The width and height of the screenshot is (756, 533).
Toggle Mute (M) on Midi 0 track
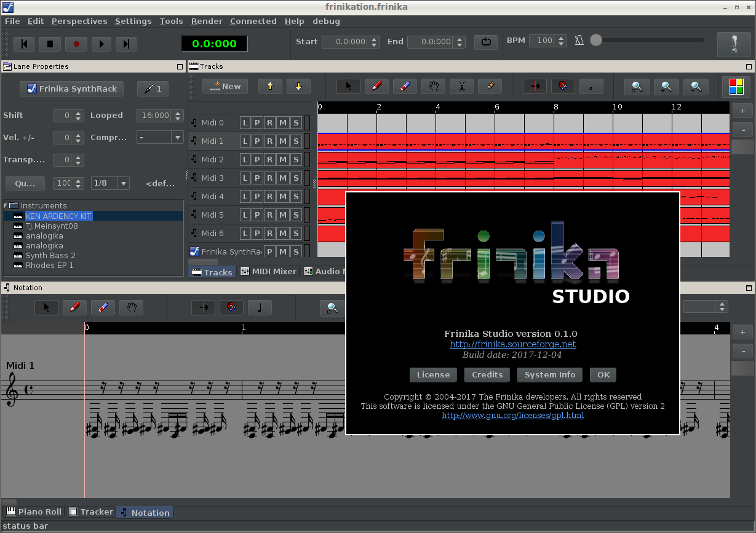[x=283, y=122]
